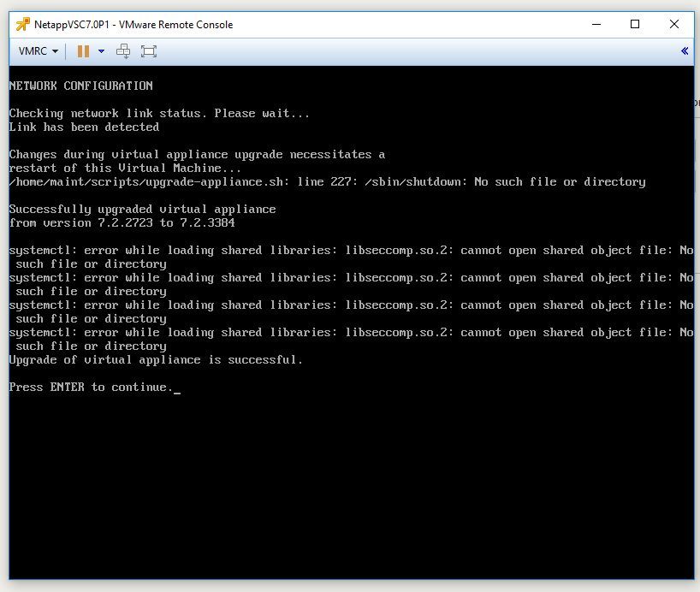Viewport: 700px width, 592px height.
Task: Minimize the VMware Remote Console window
Action: 596,24
